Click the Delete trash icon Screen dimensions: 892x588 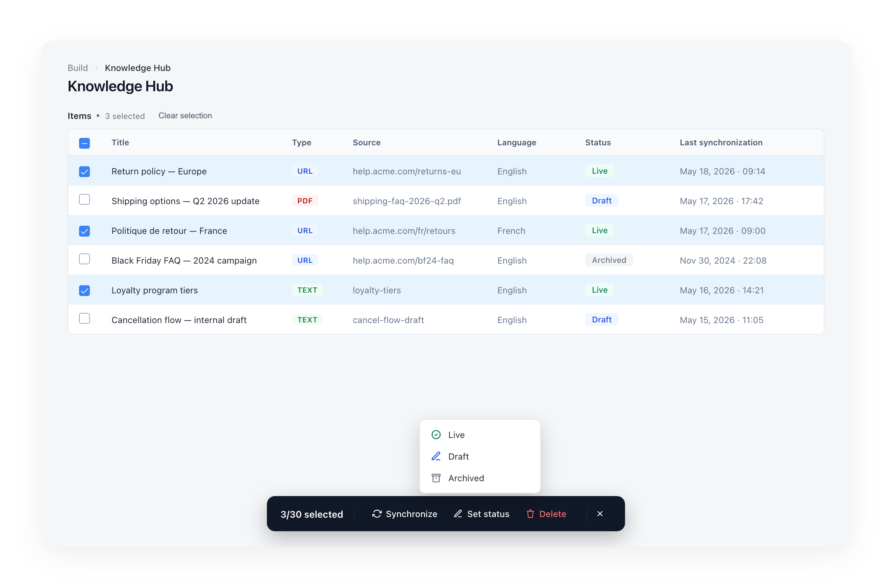(x=530, y=514)
